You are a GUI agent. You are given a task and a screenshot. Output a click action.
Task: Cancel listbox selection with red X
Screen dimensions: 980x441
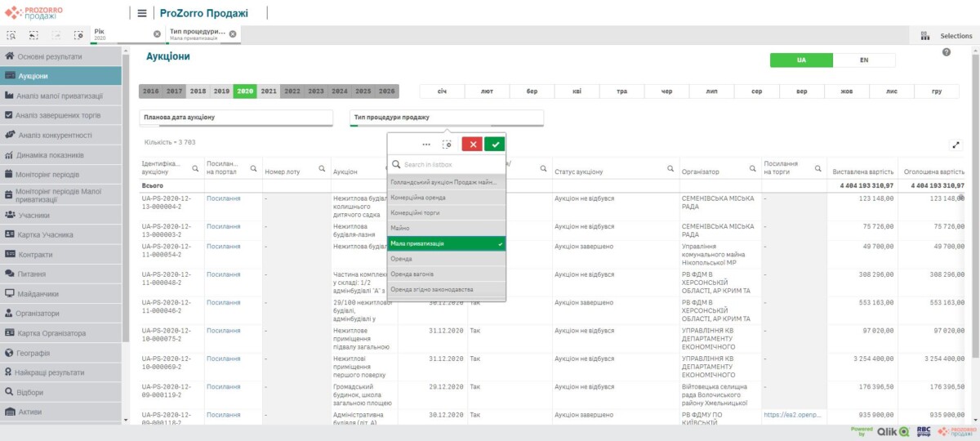coord(472,144)
